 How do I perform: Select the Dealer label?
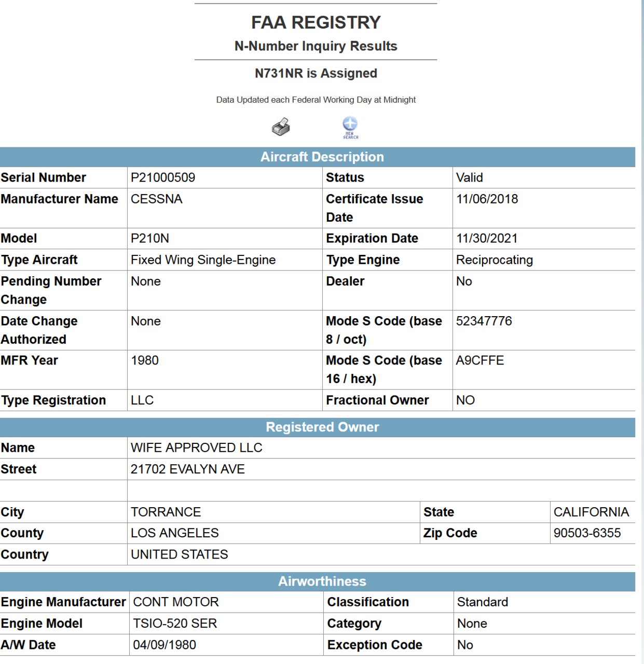click(345, 281)
